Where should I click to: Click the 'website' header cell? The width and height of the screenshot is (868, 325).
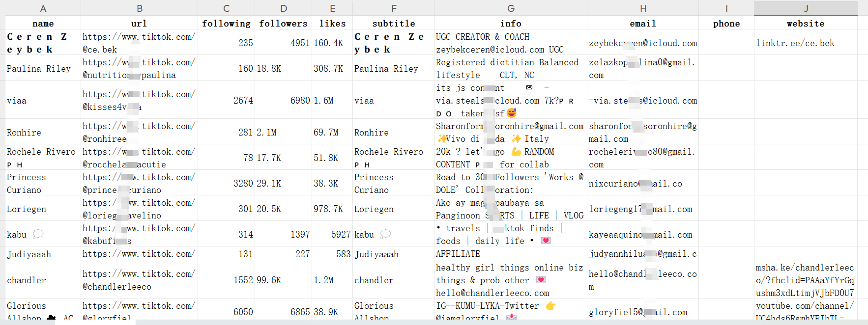[x=806, y=23]
